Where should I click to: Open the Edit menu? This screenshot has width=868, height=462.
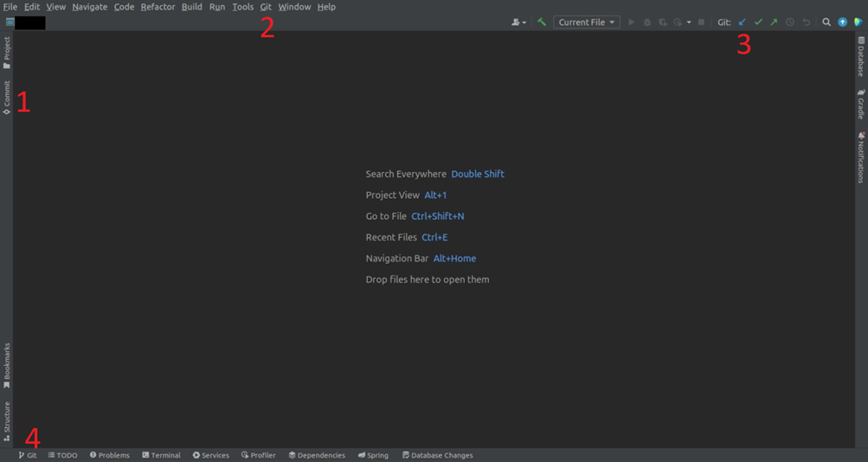coord(31,7)
